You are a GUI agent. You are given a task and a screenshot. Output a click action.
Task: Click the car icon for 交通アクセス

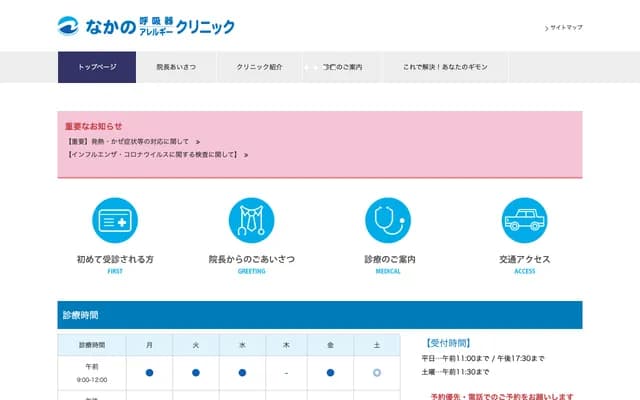(524, 220)
